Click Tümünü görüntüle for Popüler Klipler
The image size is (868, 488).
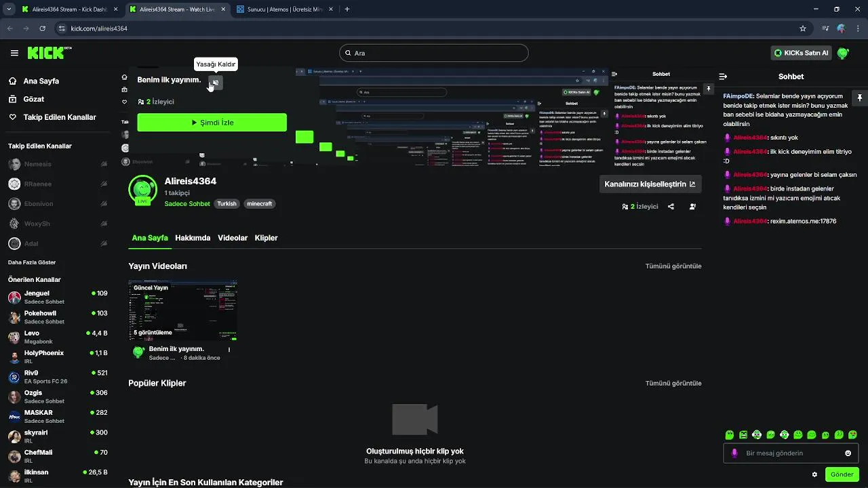click(673, 383)
